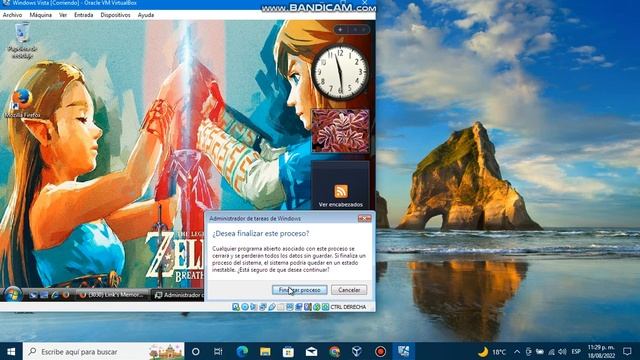The image size is (640, 360).
Task: Confirm with the Finalizar proceso button
Action: (x=300, y=290)
